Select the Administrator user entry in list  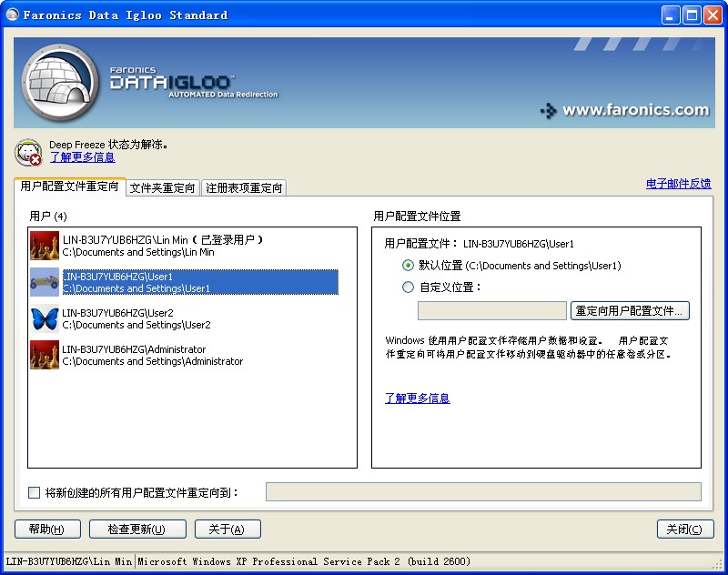[152, 355]
